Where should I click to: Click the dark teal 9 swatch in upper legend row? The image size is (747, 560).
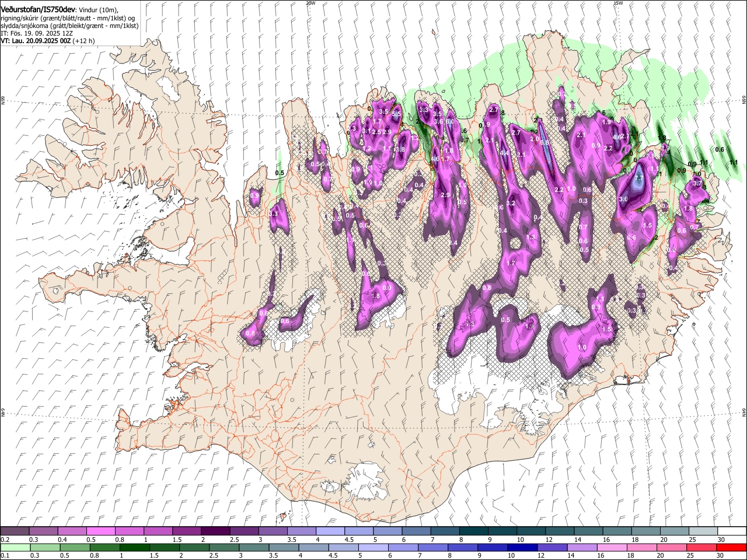pyautogui.click(x=501, y=531)
